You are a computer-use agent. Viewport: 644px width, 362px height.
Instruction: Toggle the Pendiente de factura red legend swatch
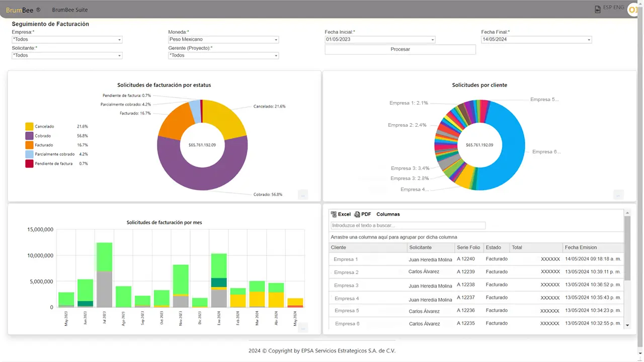[29, 163]
